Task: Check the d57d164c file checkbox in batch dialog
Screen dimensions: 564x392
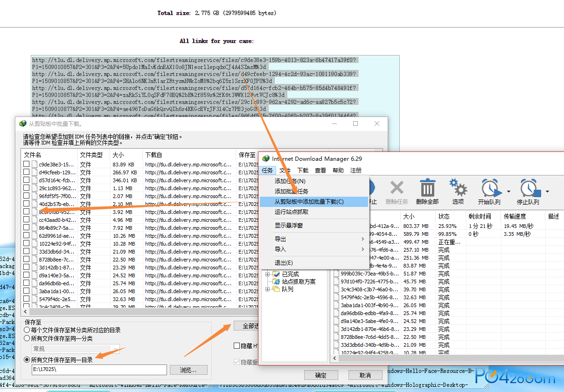Action: click(27, 180)
